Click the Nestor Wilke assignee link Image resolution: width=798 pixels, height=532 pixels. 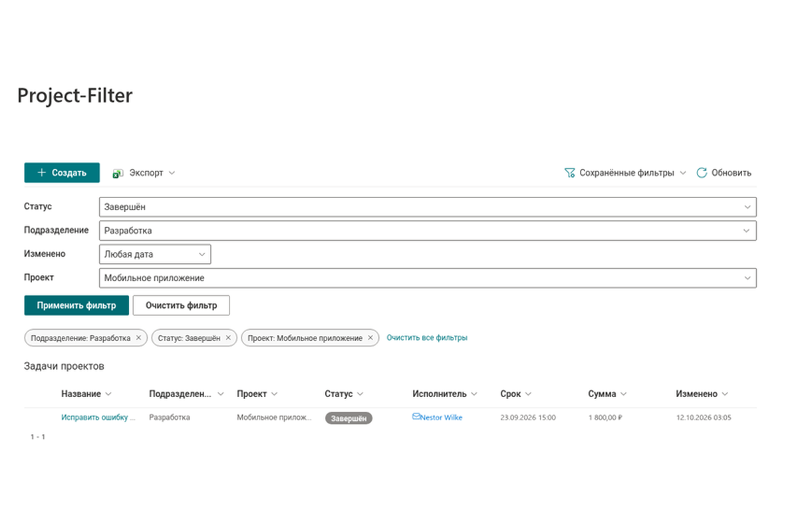442,418
